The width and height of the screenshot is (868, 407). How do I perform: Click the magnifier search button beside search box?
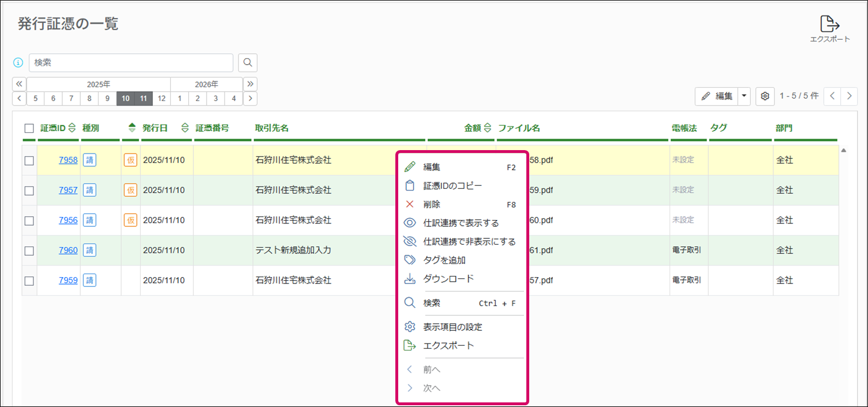248,62
